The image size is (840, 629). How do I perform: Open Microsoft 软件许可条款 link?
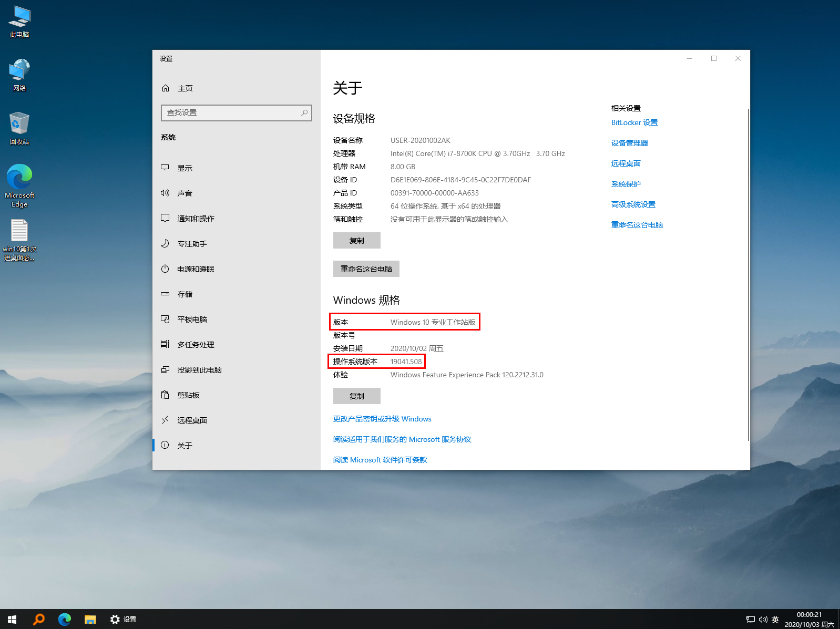(380, 460)
